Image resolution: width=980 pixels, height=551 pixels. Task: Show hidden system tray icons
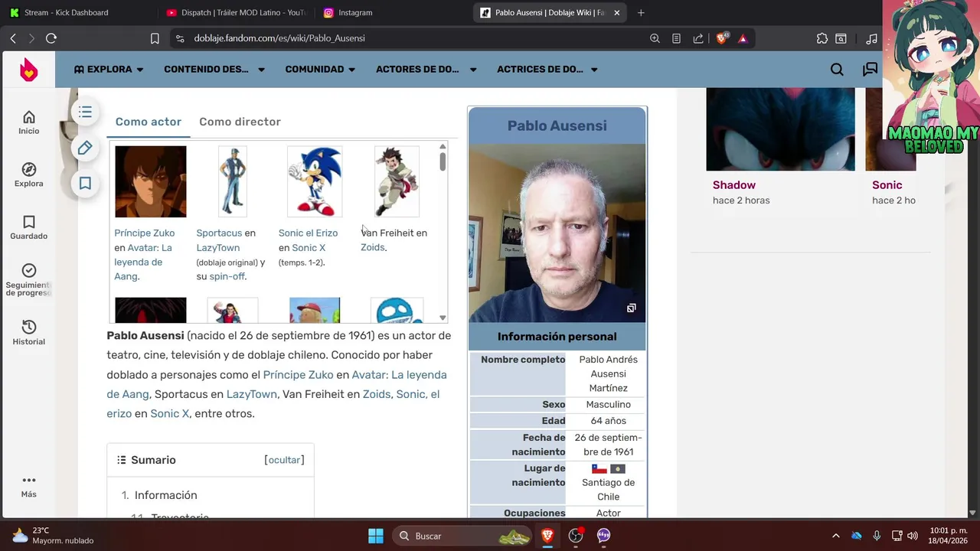coord(835,536)
